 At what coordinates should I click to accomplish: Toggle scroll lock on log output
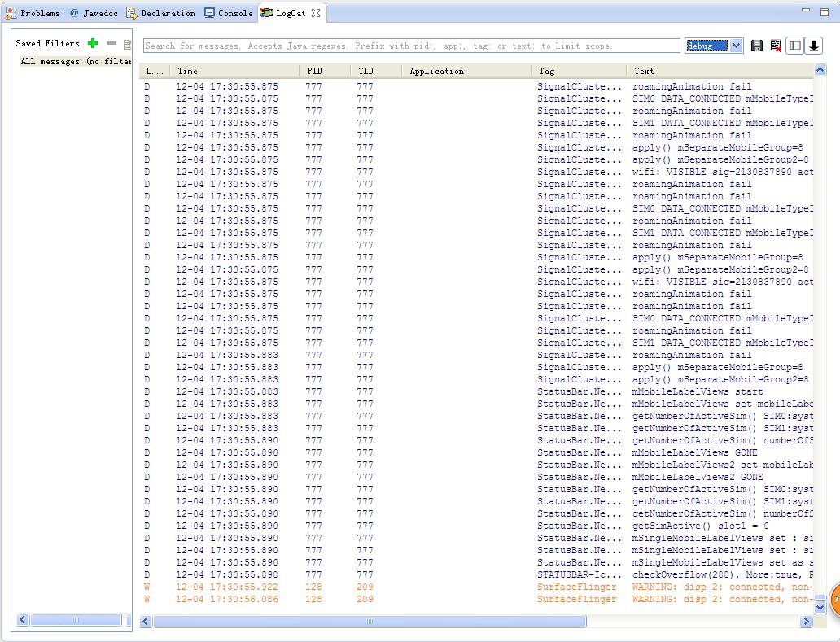tap(814, 46)
